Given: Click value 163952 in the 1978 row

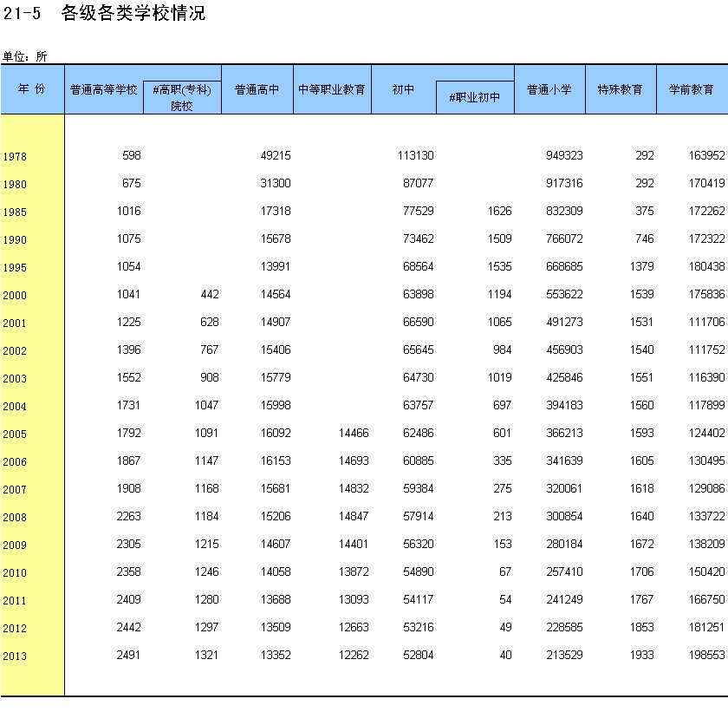Looking at the screenshot, I should point(706,155).
